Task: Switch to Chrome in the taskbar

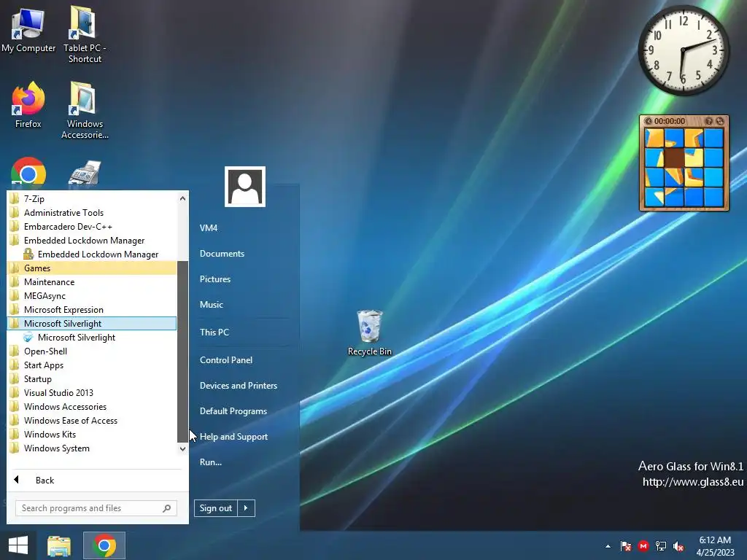Action: click(x=104, y=545)
